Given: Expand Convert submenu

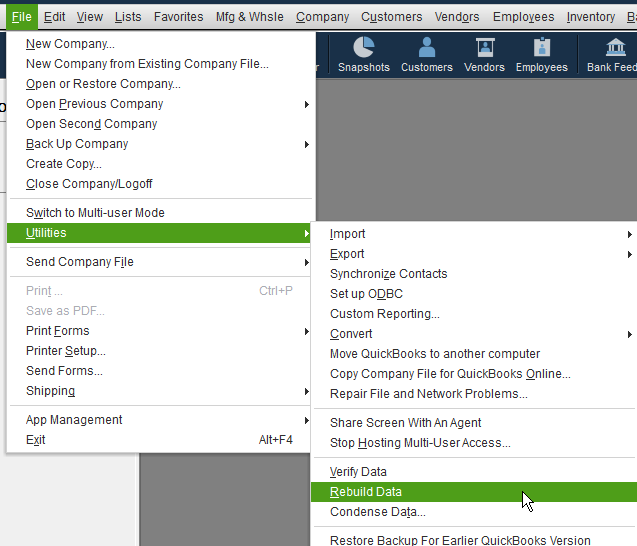Looking at the screenshot, I should tap(474, 334).
